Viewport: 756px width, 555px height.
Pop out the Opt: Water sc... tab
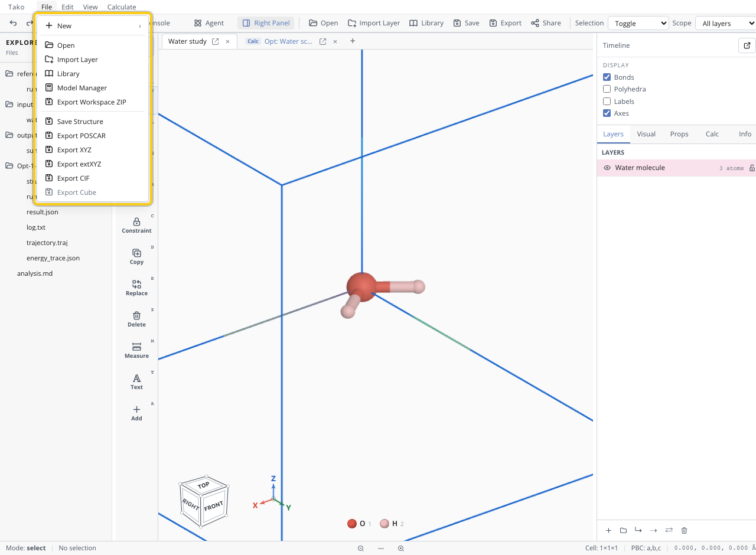point(323,41)
